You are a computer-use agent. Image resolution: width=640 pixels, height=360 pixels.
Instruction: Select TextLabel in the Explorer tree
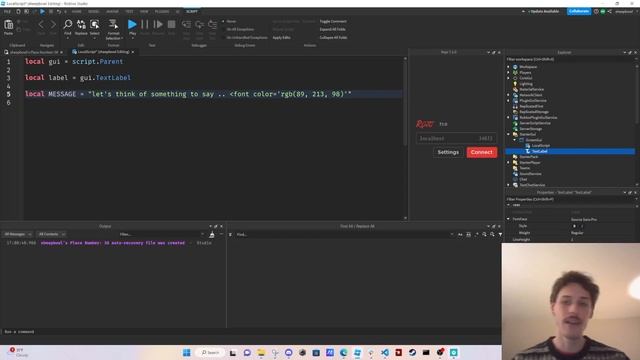coord(539,151)
